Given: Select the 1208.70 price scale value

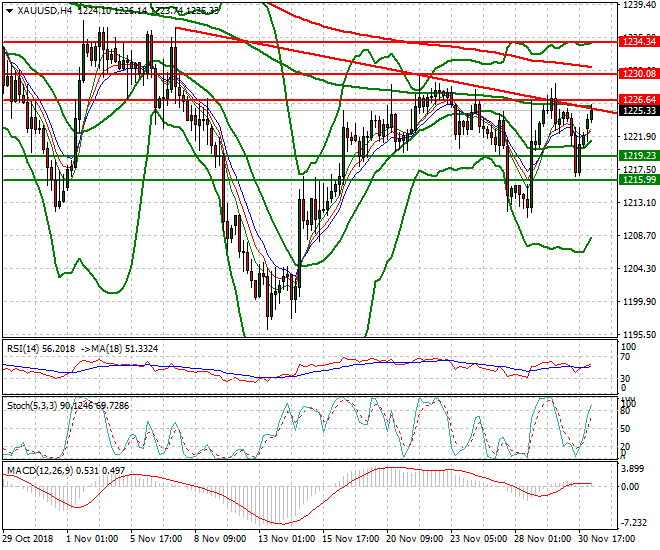Looking at the screenshot, I should (639, 235).
